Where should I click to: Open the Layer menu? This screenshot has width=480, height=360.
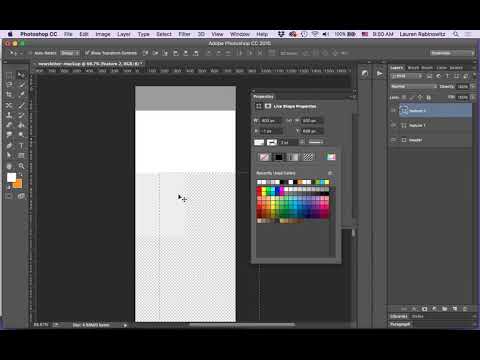click(124, 34)
